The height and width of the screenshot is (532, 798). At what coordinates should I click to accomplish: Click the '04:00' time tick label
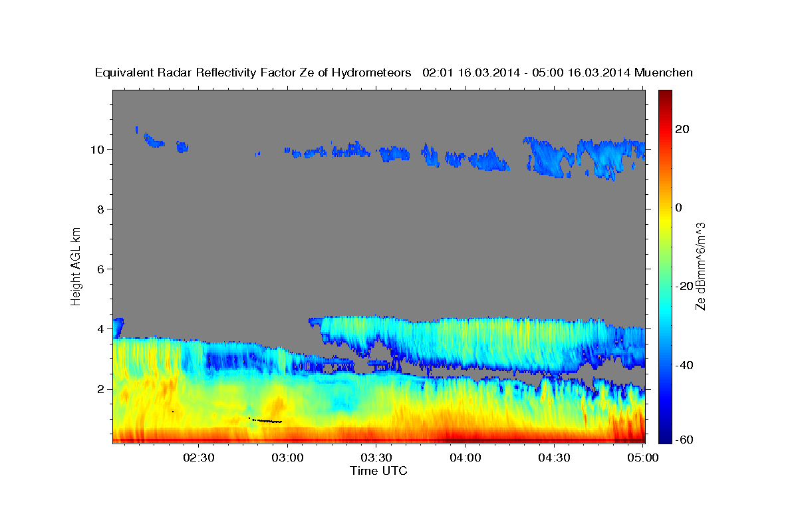click(x=465, y=458)
